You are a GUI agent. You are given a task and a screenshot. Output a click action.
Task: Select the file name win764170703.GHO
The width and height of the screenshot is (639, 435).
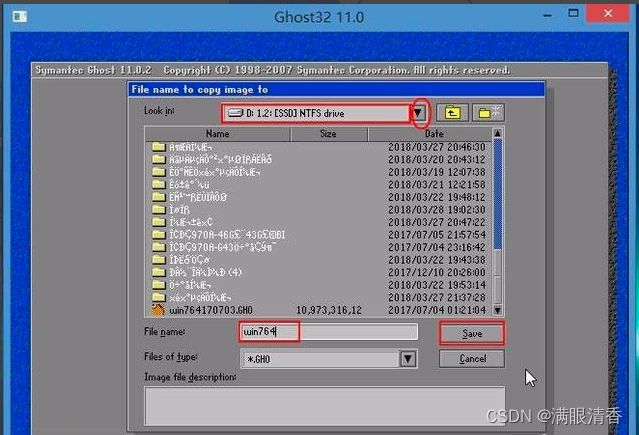click(x=211, y=311)
